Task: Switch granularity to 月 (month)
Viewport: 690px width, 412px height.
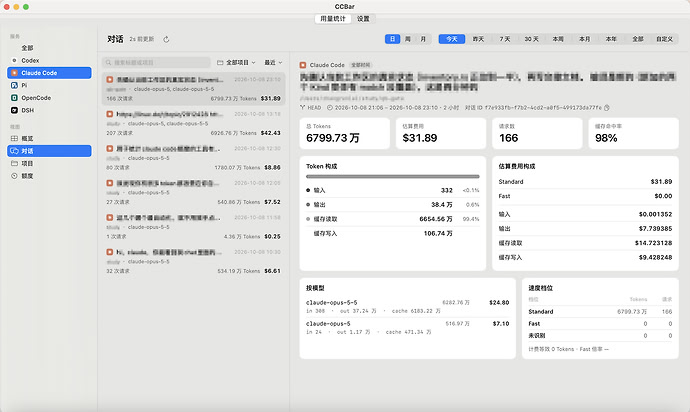Action: 423,39
